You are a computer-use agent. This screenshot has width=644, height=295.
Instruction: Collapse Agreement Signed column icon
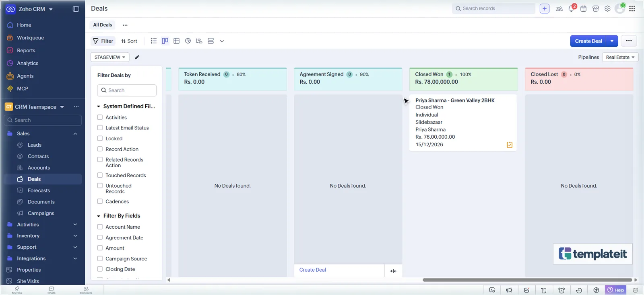click(393, 271)
